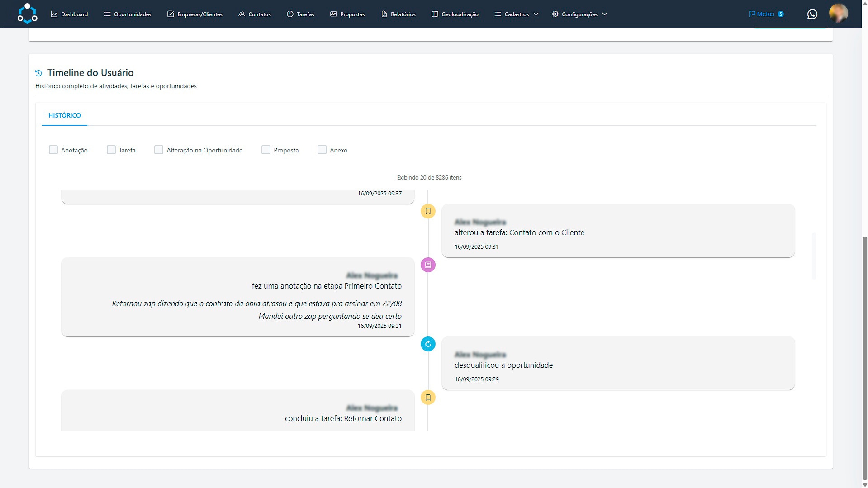Screen dimensions: 868x488
Task: Click the CRM logo in the top-left corner
Action: click(x=27, y=14)
